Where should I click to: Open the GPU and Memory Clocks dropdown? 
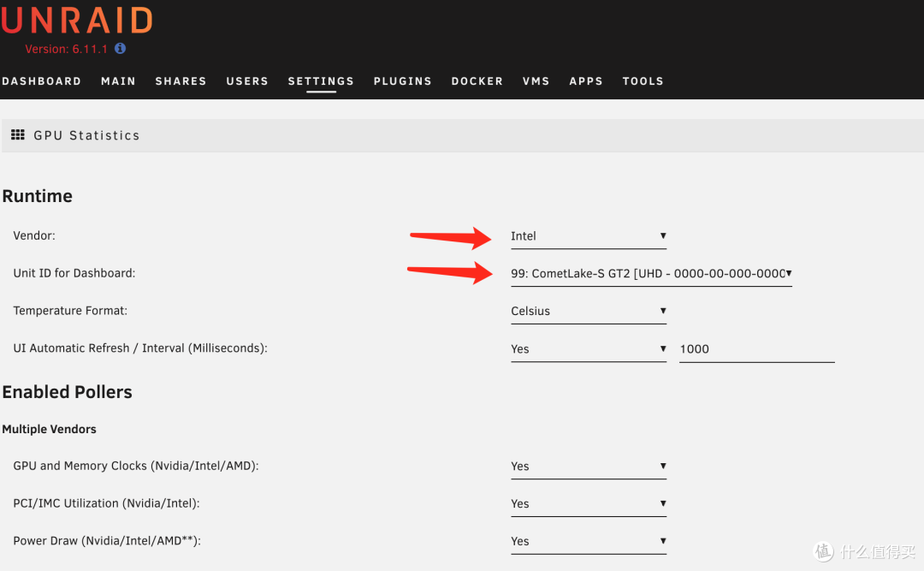(588, 465)
